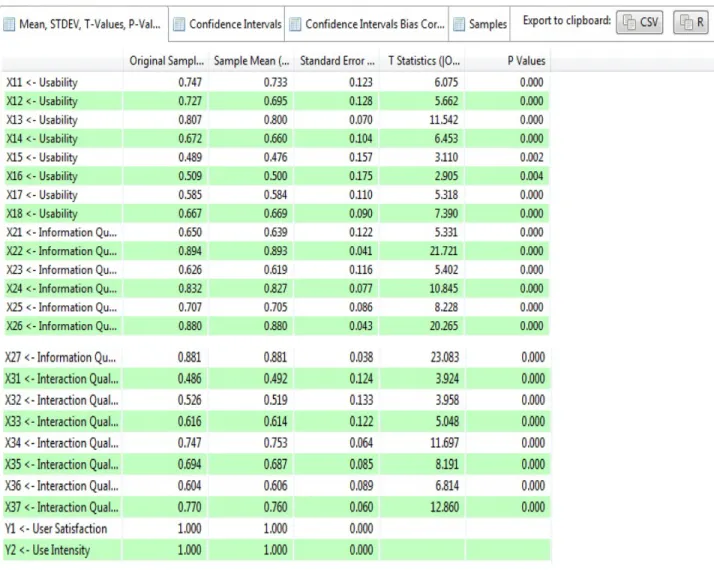The image size is (714, 570).
Task: Open the Confidence Intervals Bias Corrected tab
Action: coord(367,24)
